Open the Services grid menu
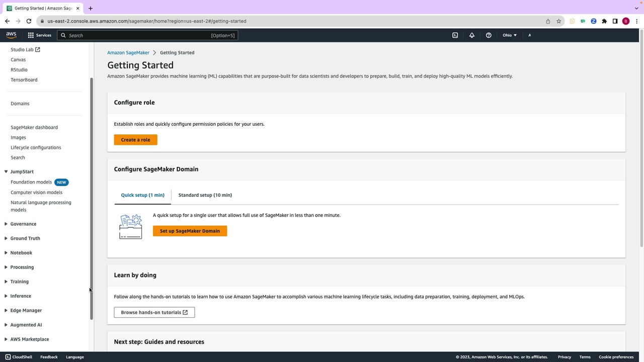 point(39,35)
